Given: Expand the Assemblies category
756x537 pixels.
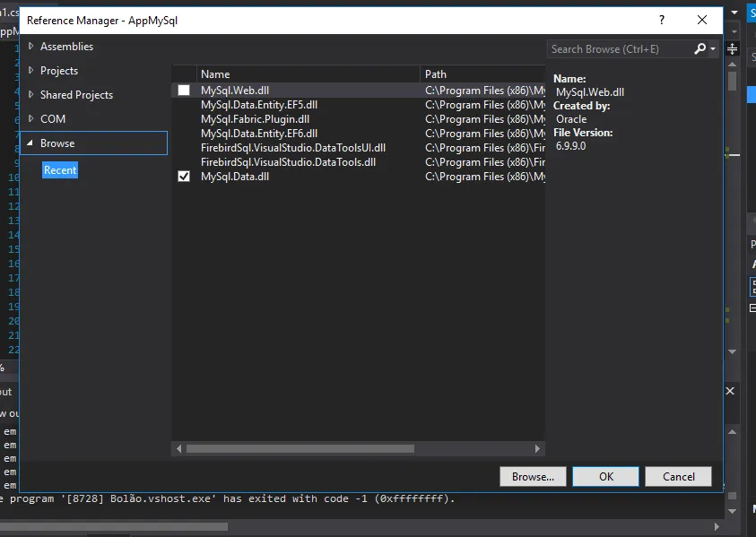Looking at the screenshot, I should [x=31, y=47].
